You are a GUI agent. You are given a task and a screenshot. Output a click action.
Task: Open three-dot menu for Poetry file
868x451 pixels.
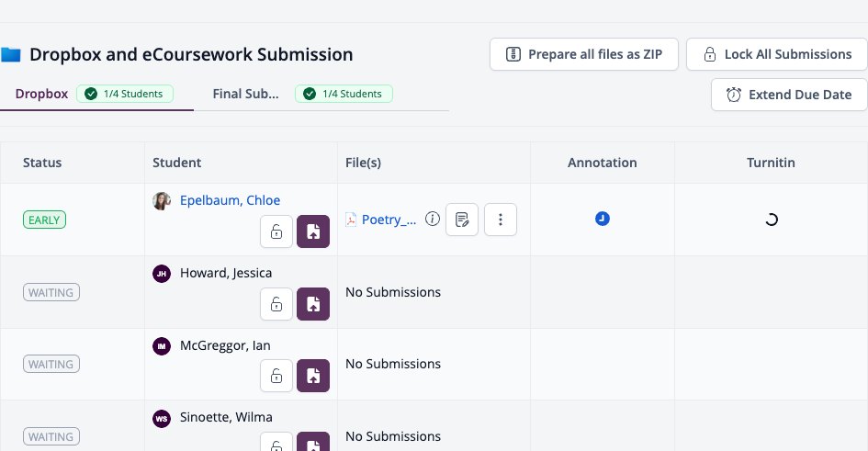click(x=501, y=220)
